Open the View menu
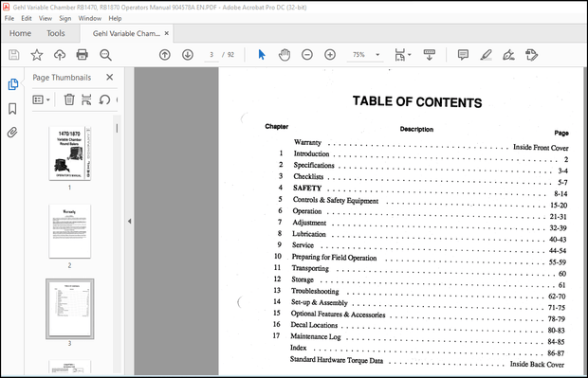 click(x=46, y=18)
